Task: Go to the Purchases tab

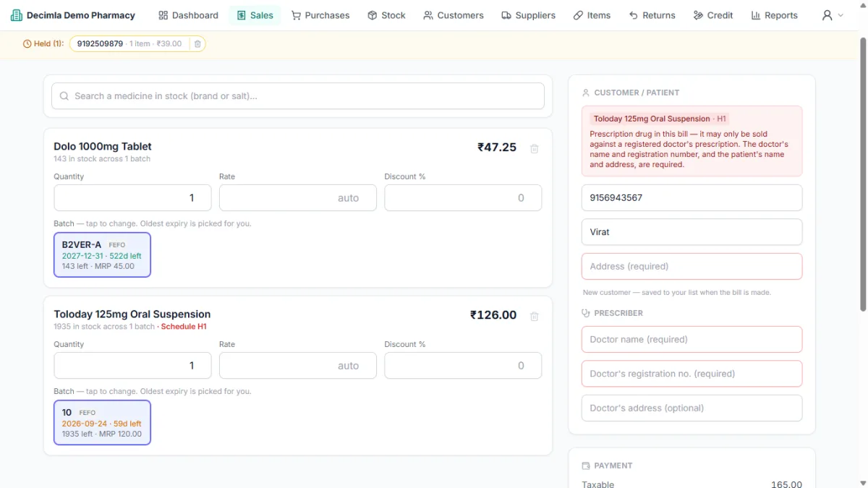Action: pos(320,15)
